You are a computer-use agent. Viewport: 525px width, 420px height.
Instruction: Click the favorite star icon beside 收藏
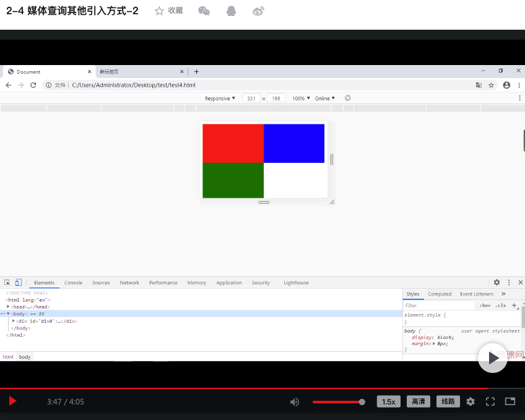click(159, 11)
